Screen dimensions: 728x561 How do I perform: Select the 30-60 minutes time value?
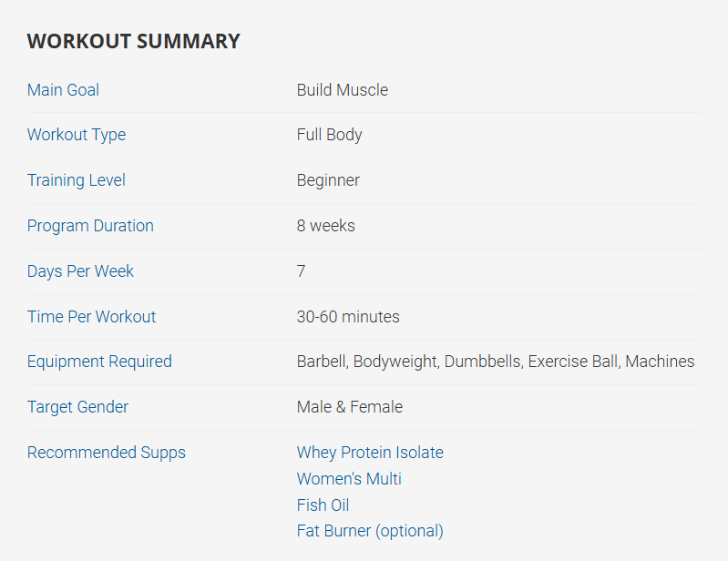click(348, 317)
